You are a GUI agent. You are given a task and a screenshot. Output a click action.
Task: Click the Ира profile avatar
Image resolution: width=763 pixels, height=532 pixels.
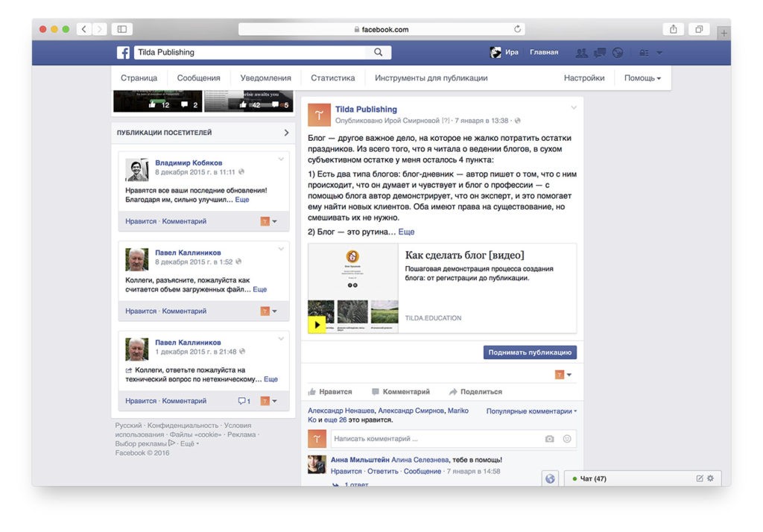coord(496,52)
